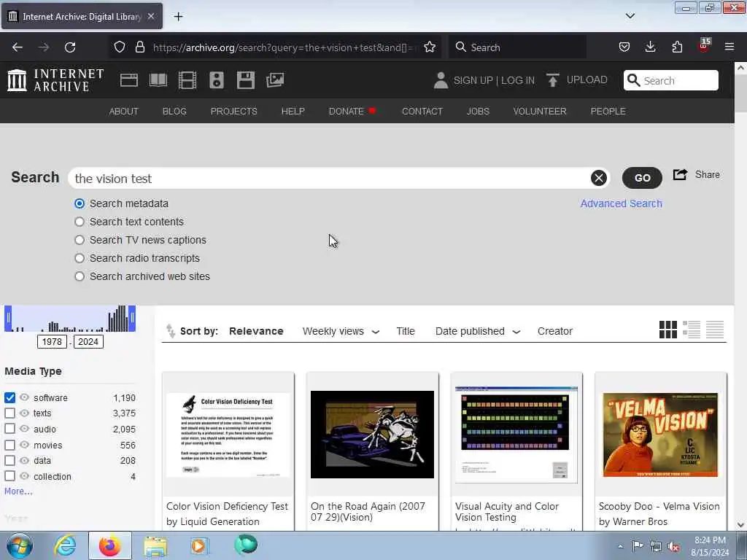This screenshot has height=560, width=747.
Task: Open the Internet Archive home logo
Action: tap(55, 80)
